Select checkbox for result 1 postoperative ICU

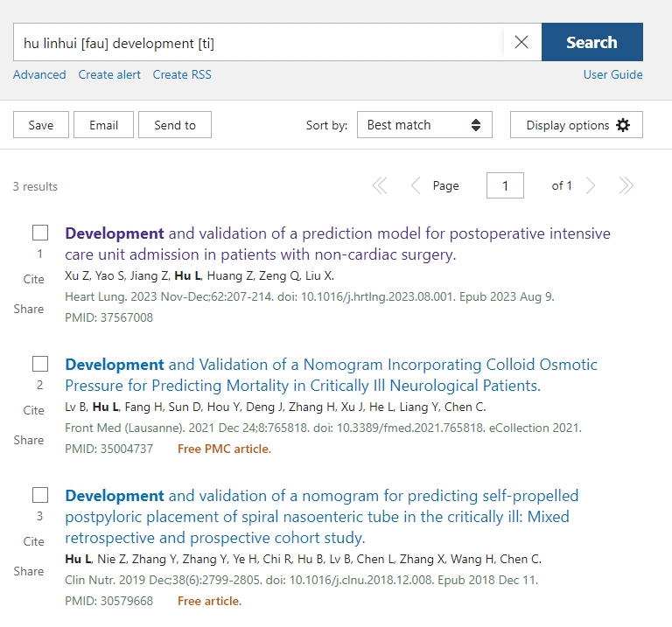coord(40,233)
